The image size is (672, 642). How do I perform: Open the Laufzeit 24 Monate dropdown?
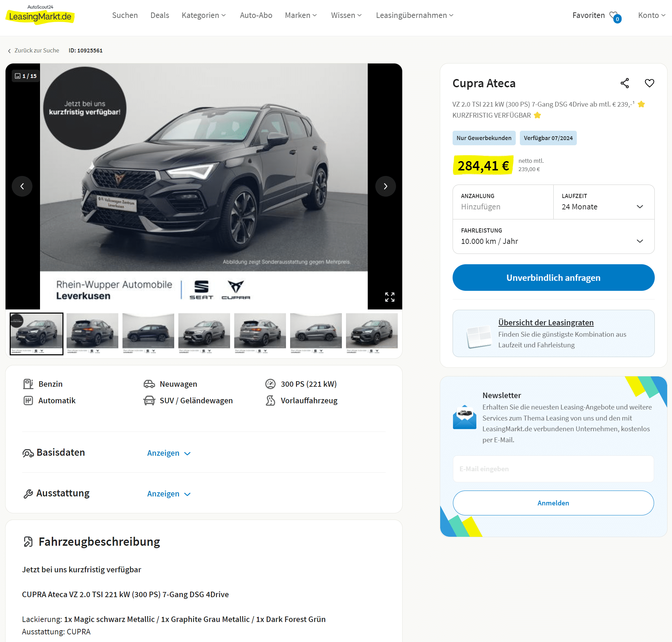click(604, 202)
